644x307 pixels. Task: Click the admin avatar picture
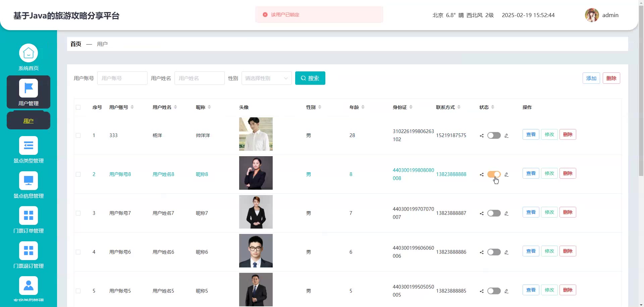coord(592,15)
